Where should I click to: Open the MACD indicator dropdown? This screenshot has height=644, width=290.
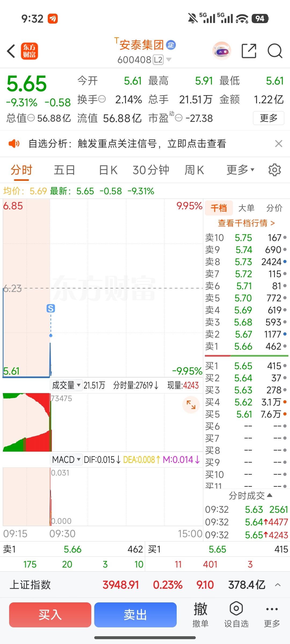point(66,460)
